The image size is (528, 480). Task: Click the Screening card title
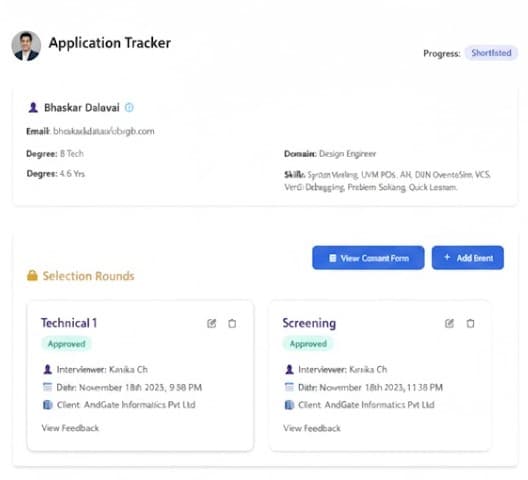(x=309, y=323)
